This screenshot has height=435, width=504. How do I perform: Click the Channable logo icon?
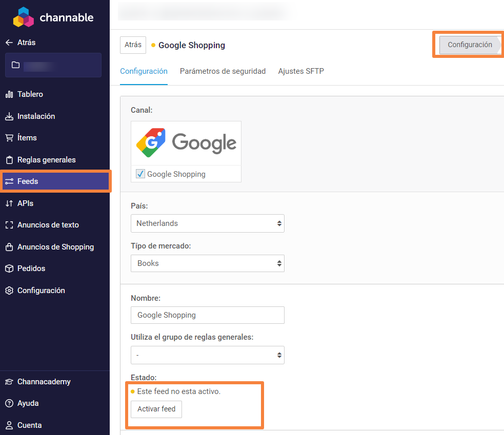23,17
